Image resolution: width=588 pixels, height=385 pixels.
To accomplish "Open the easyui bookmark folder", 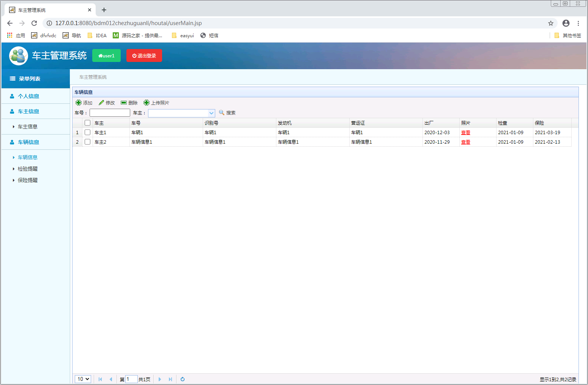I will pyautogui.click(x=183, y=35).
